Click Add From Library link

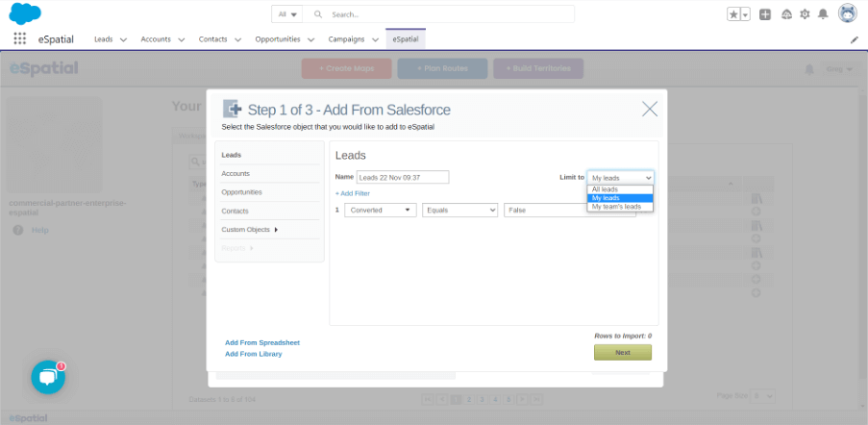point(254,354)
